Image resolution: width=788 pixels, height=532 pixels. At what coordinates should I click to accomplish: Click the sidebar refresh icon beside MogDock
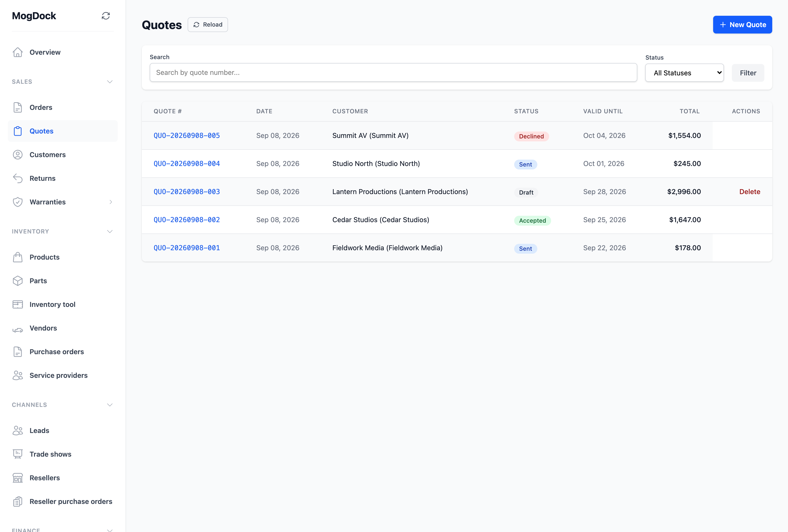pyautogui.click(x=106, y=16)
